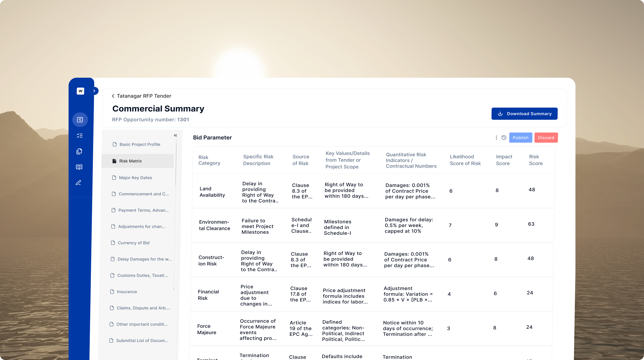
Task: Go back using the Tatanagar RFP Tender chevron
Action: click(x=113, y=96)
